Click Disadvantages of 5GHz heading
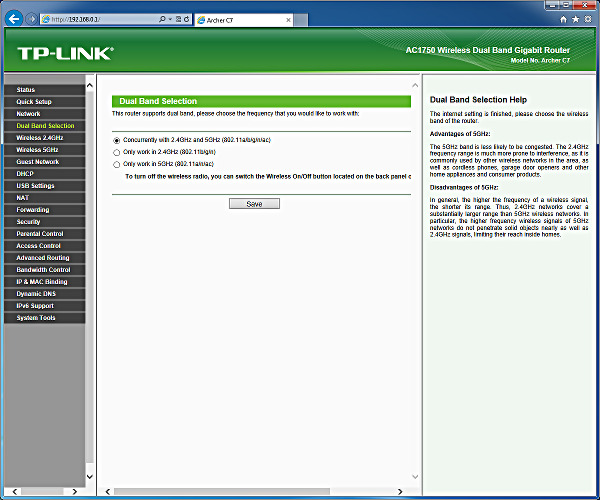The image size is (600, 500). 464,187
